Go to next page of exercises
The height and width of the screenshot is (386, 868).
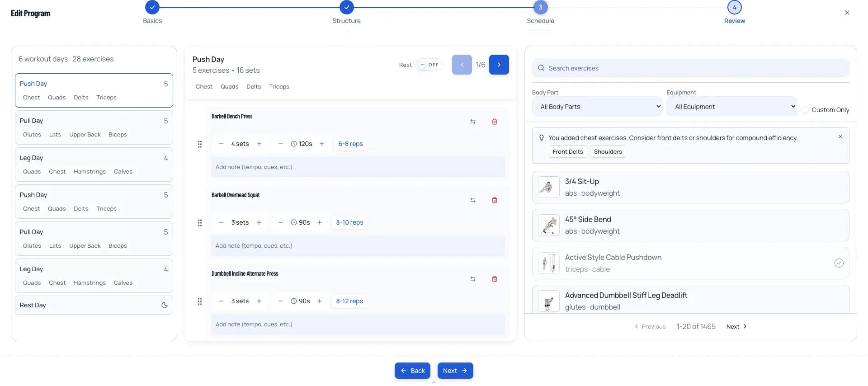736,327
